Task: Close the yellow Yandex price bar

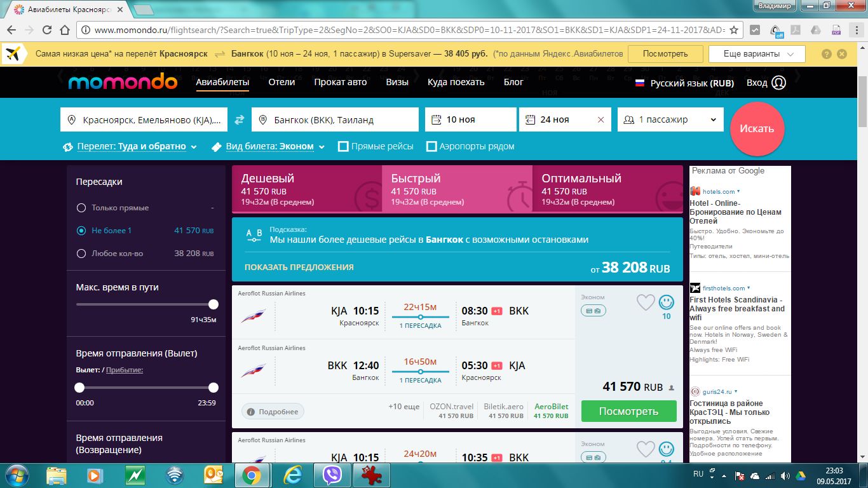Action: (842, 54)
